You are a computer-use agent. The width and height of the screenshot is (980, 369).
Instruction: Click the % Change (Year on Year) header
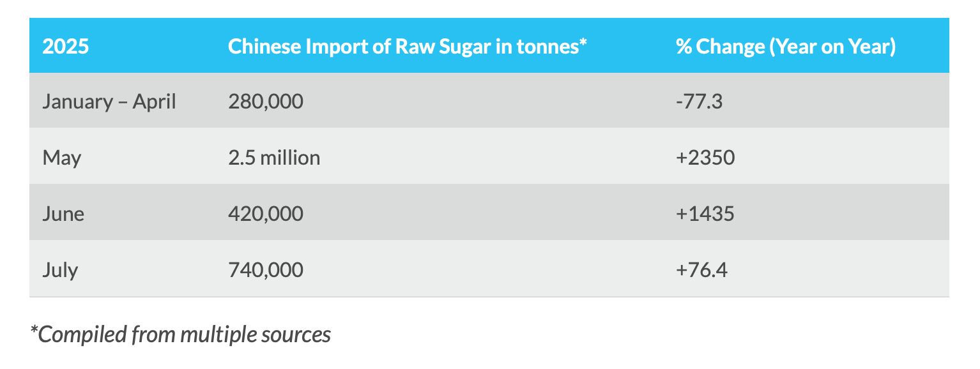[x=785, y=47]
